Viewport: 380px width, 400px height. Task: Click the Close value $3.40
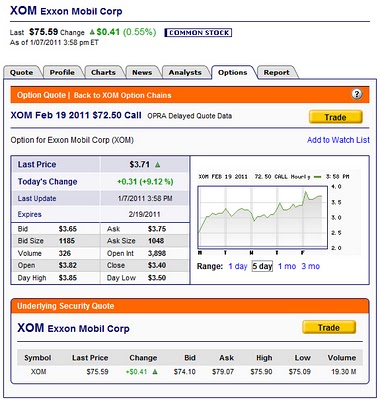point(157,266)
